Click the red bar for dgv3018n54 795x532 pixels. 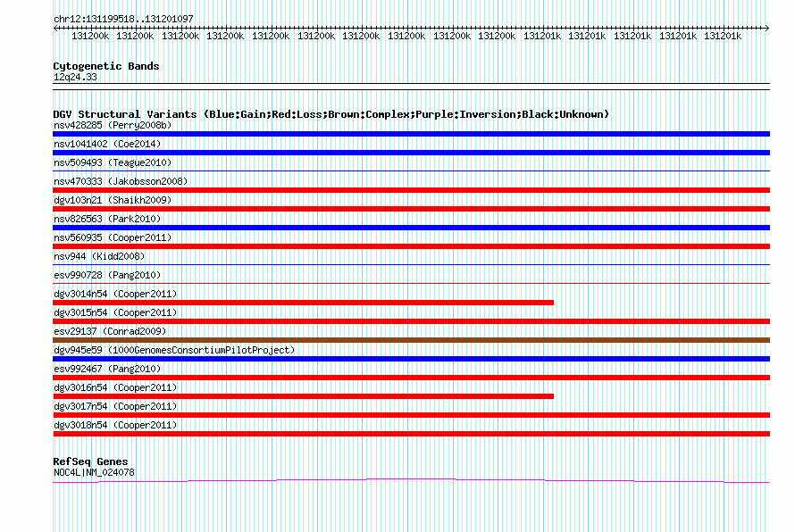tap(411, 434)
